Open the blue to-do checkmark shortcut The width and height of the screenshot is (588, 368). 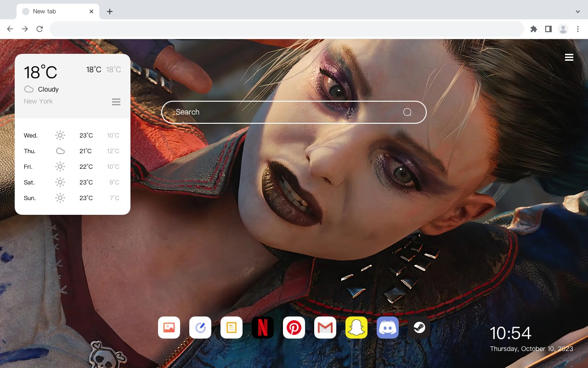(200, 328)
